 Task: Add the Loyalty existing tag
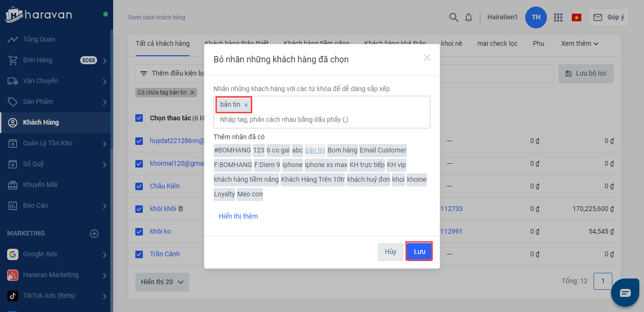tap(224, 194)
